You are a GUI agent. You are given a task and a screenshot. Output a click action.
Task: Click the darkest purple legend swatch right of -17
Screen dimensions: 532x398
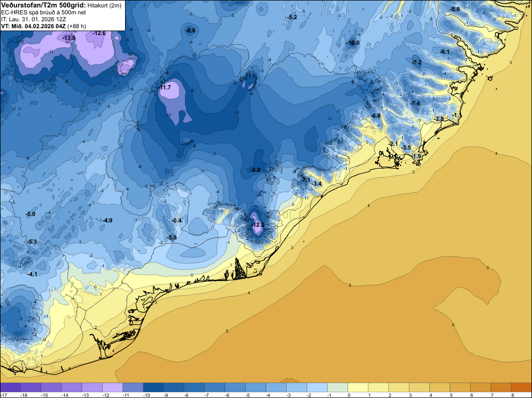pyautogui.click(x=11, y=387)
